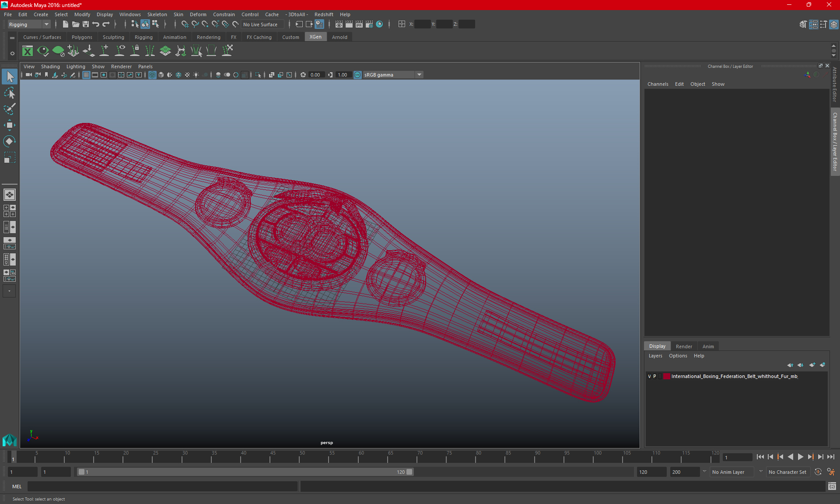Select the Rotate tool
The width and height of the screenshot is (840, 504).
[x=10, y=141]
